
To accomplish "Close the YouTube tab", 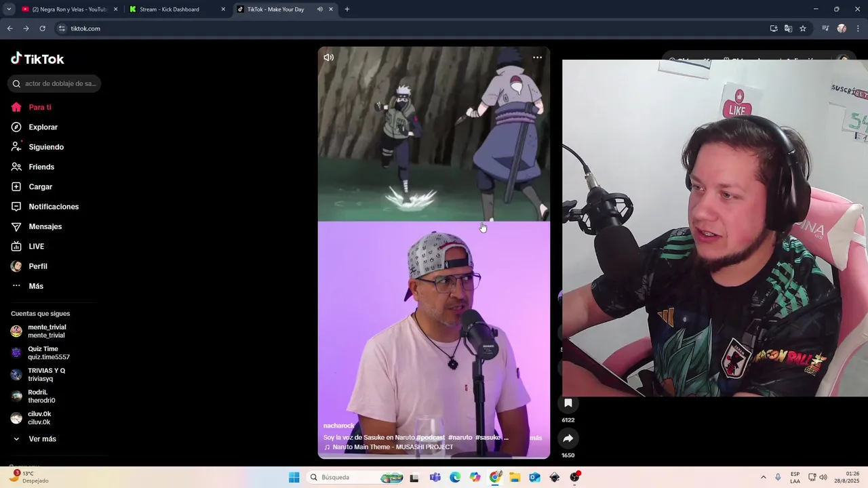I will click(x=115, y=9).
